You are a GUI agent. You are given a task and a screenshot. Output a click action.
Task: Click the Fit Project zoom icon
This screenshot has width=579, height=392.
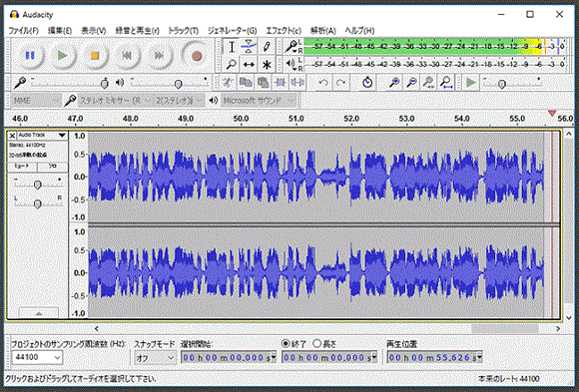click(446, 83)
